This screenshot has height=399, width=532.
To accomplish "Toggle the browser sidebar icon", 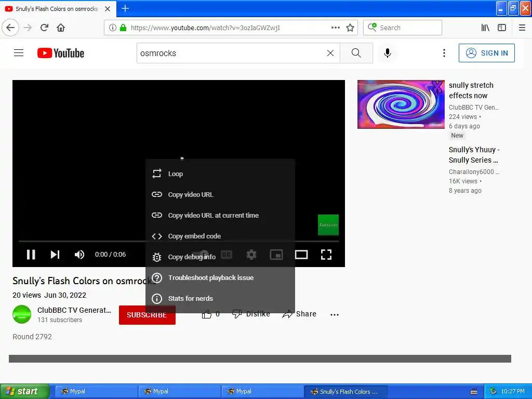I will click(502, 28).
